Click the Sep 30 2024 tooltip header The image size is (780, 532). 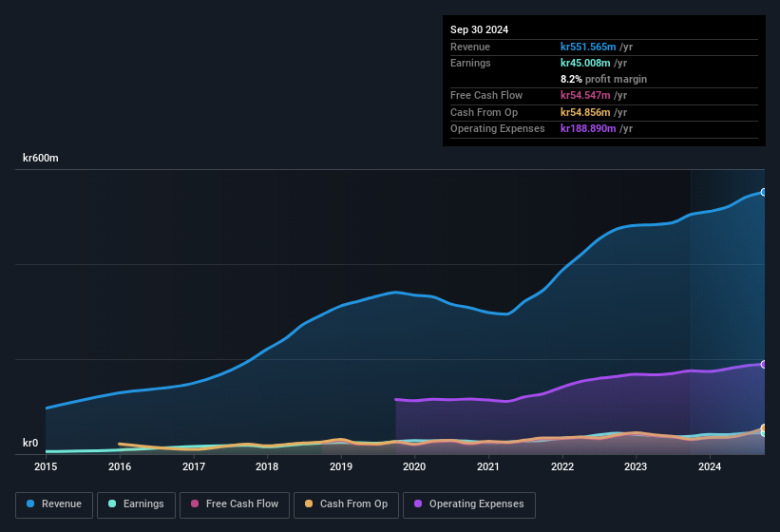(x=479, y=29)
